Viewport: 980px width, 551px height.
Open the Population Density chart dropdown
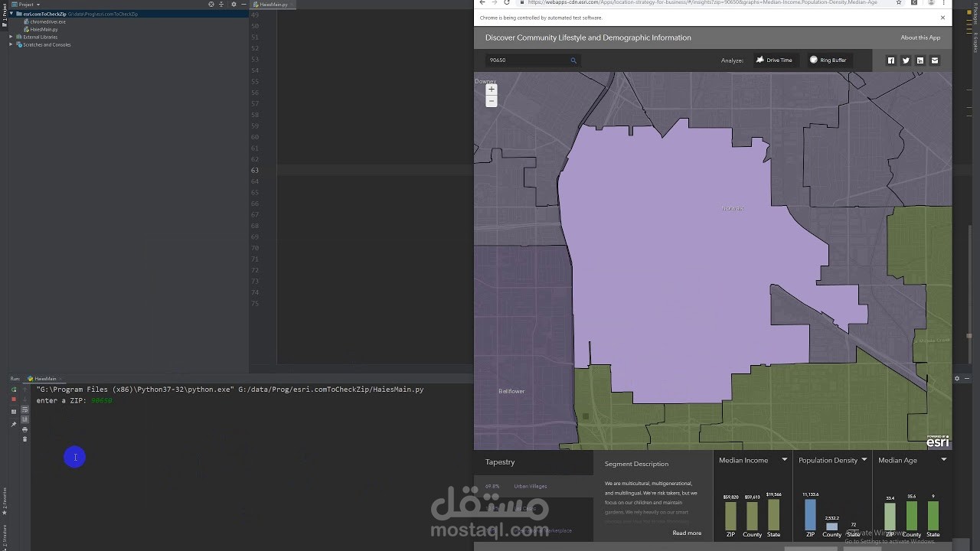coord(864,460)
